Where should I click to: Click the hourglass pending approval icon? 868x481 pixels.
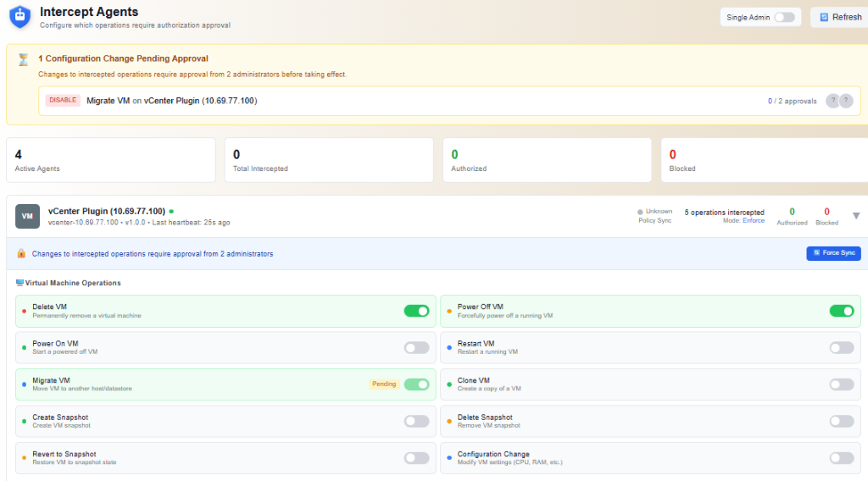pos(23,60)
